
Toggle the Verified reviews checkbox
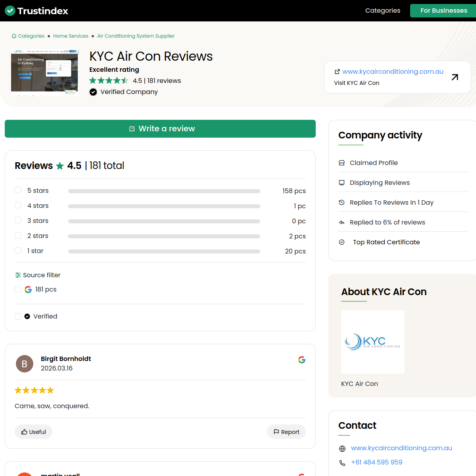pyautogui.click(x=18, y=316)
